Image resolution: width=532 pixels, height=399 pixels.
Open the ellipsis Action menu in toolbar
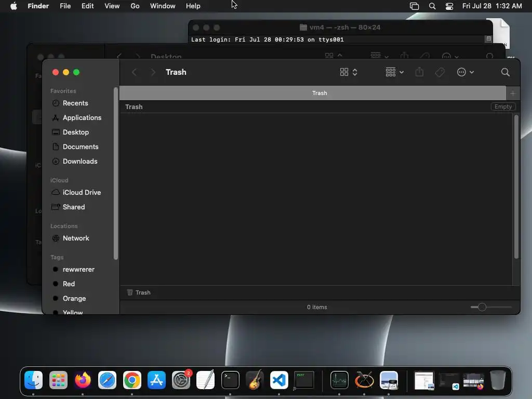coord(465,72)
